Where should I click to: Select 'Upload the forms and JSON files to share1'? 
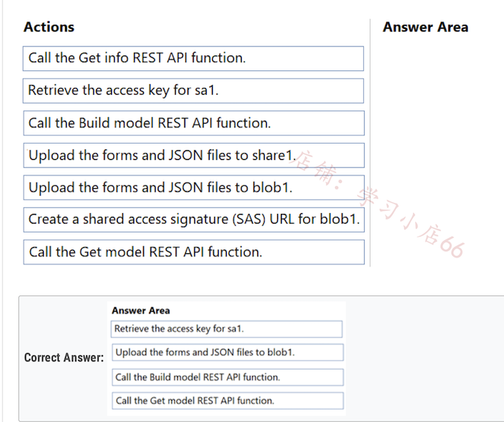[194, 155]
